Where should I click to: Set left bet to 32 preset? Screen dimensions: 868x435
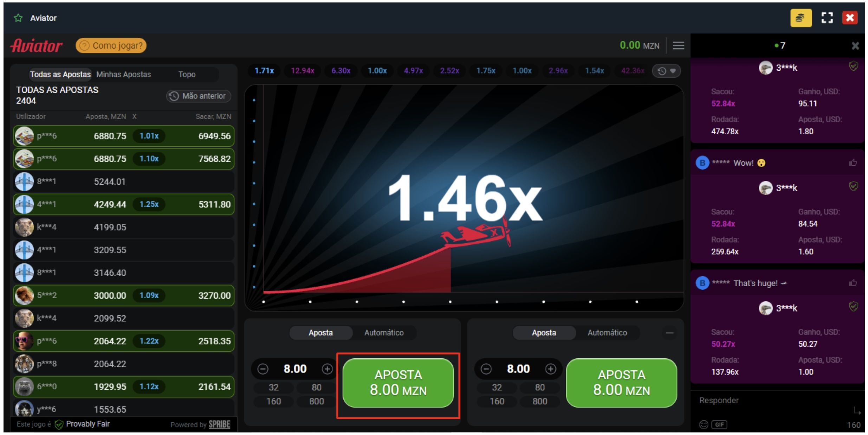tap(273, 388)
